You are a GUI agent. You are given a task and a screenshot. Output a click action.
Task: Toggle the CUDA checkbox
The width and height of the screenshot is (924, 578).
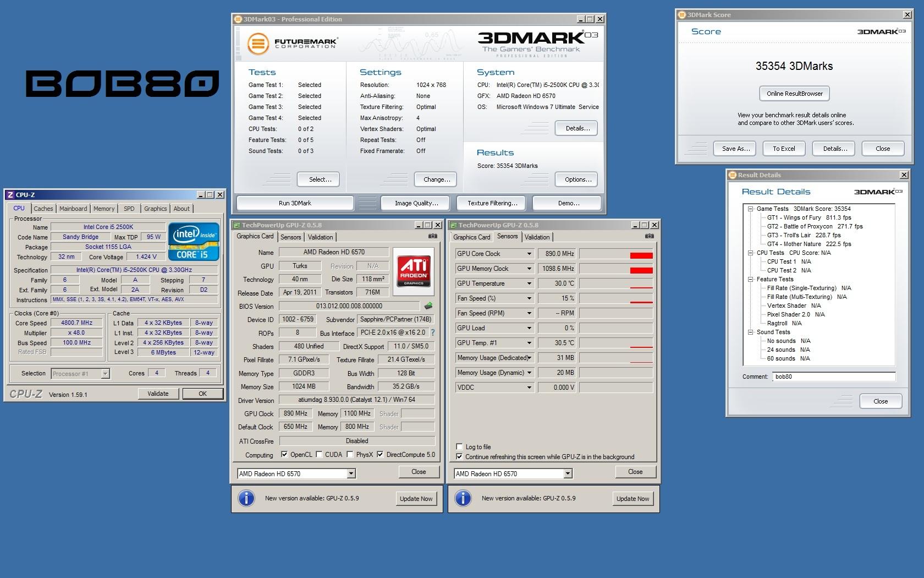point(319,455)
